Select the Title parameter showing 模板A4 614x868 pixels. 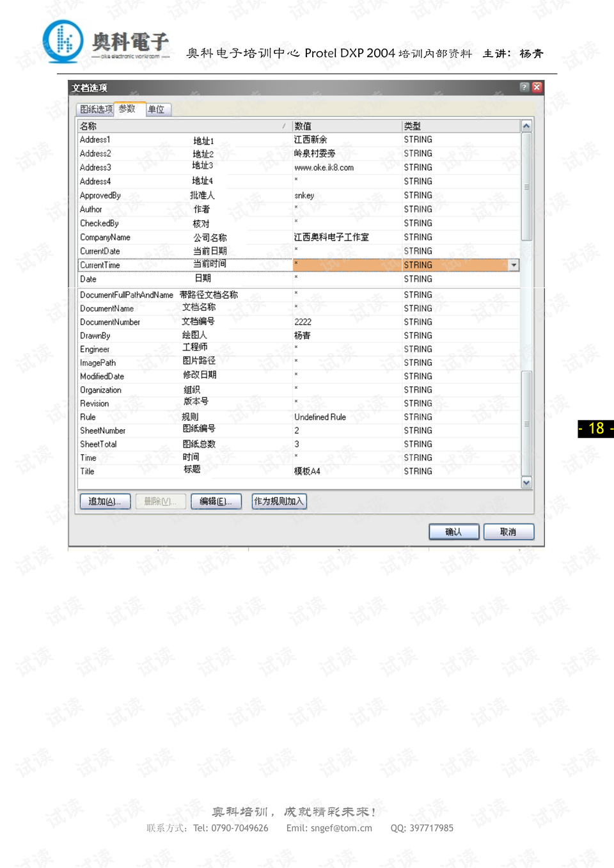coord(192,471)
